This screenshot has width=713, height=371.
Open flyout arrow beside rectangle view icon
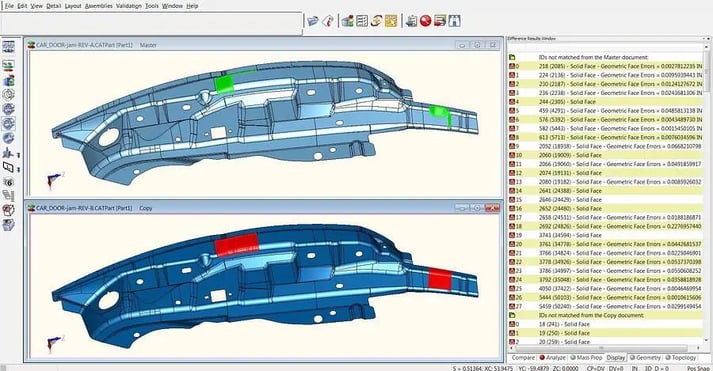click(19, 170)
